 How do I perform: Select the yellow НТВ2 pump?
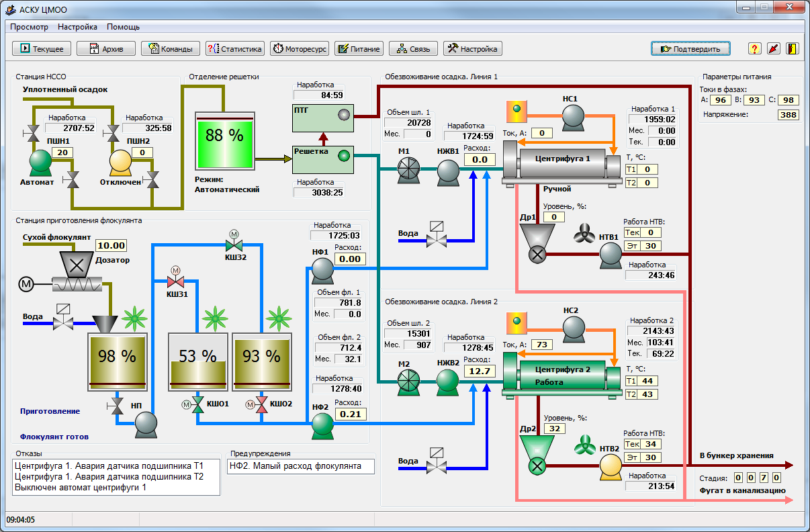[x=610, y=465]
